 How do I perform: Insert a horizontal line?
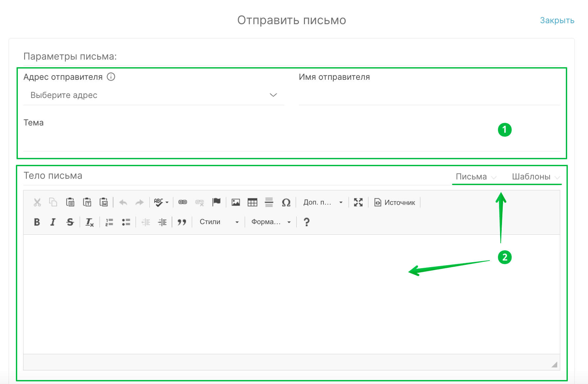[x=269, y=202]
